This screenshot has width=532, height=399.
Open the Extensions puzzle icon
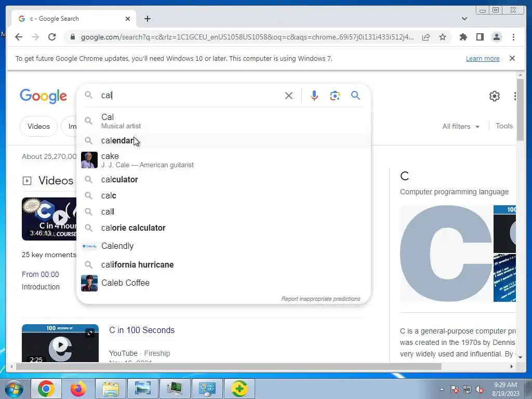[x=463, y=37]
